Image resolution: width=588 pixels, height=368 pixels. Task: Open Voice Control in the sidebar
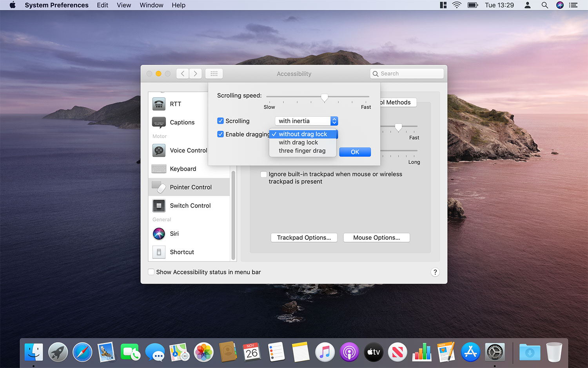188,150
